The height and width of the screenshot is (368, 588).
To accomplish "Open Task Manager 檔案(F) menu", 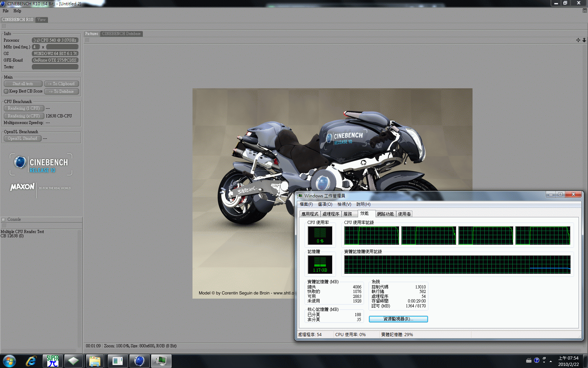I will 306,204.
